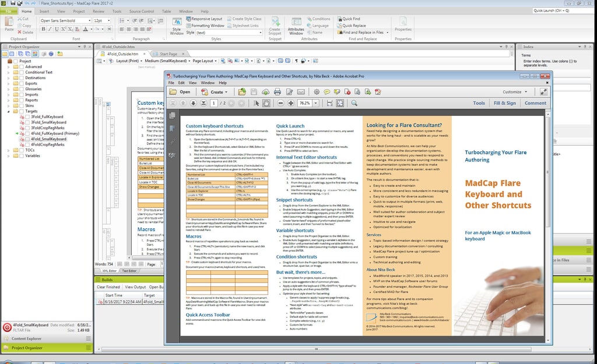Image resolution: width=597 pixels, height=364 pixels.
Task: Add a sticky note comment in Acrobat
Action: [326, 91]
